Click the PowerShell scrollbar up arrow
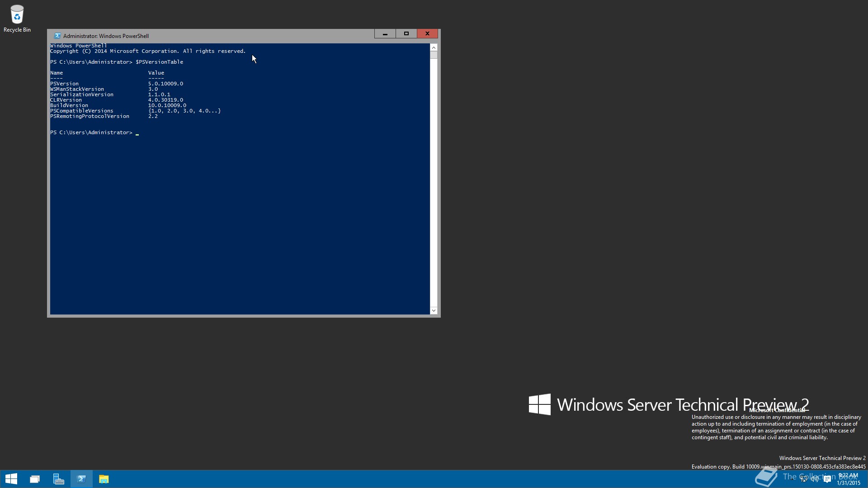Screen dimensions: 868x488 tap(434, 47)
